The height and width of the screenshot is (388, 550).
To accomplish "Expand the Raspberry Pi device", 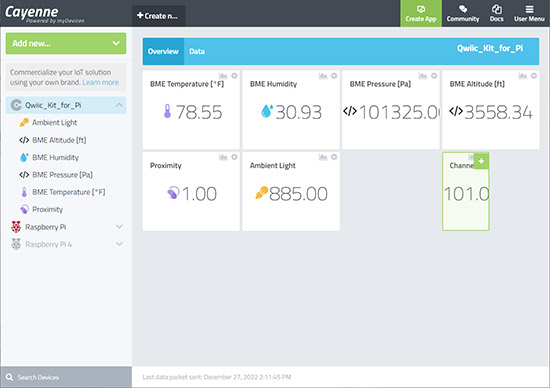I will pyautogui.click(x=119, y=227).
